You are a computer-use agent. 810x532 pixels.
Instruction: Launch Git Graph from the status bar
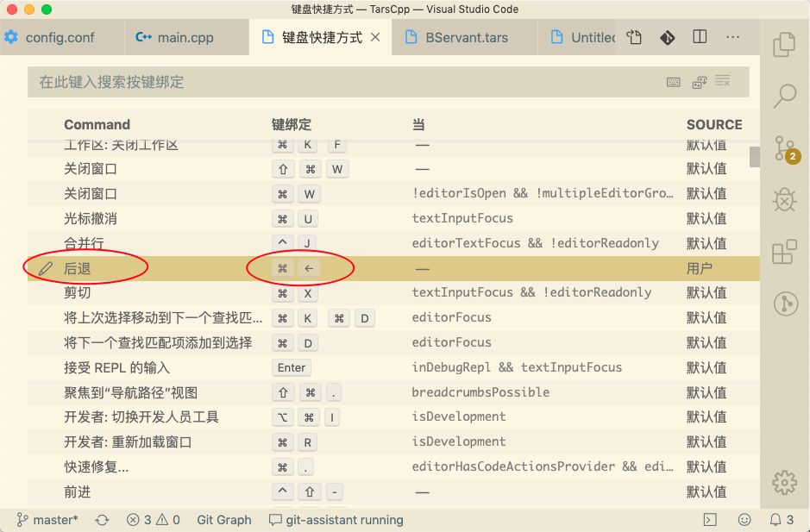(x=223, y=520)
